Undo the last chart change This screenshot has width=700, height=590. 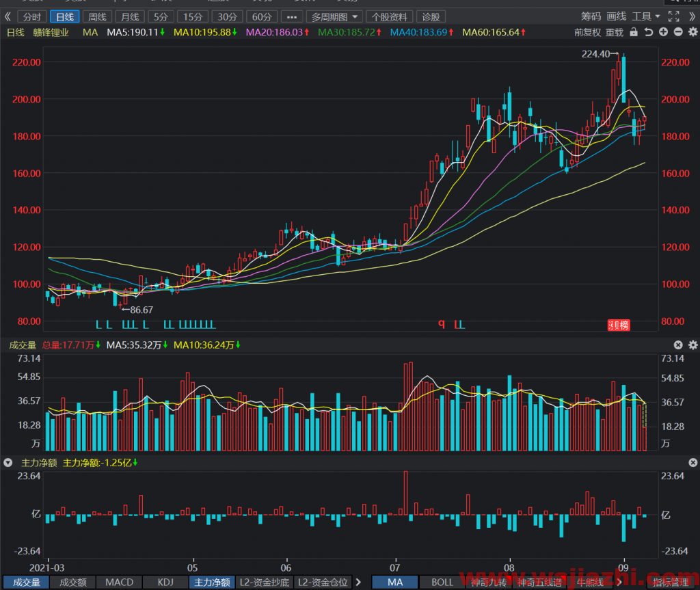click(x=649, y=32)
